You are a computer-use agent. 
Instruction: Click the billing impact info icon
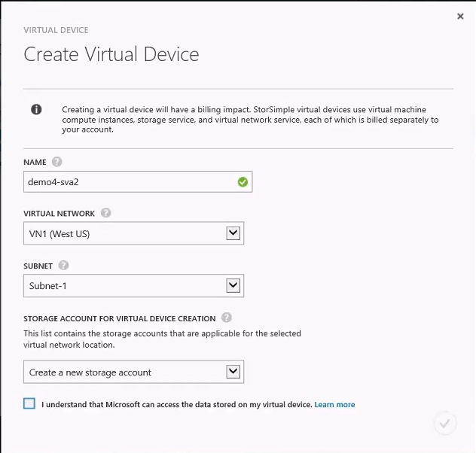pyautogui.click(x=36, y=109)
